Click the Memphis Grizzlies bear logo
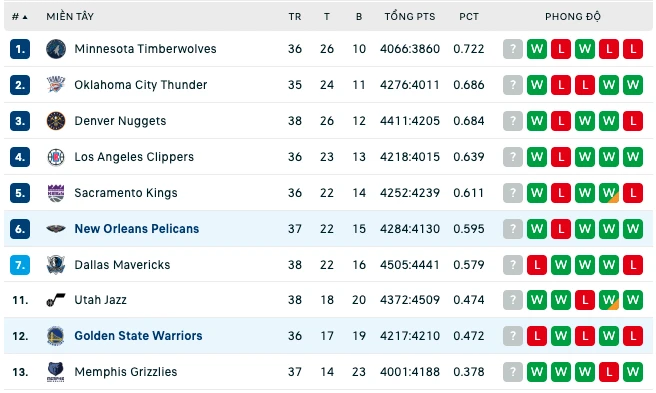Screen dimensions: 656x393 (56, 372)
